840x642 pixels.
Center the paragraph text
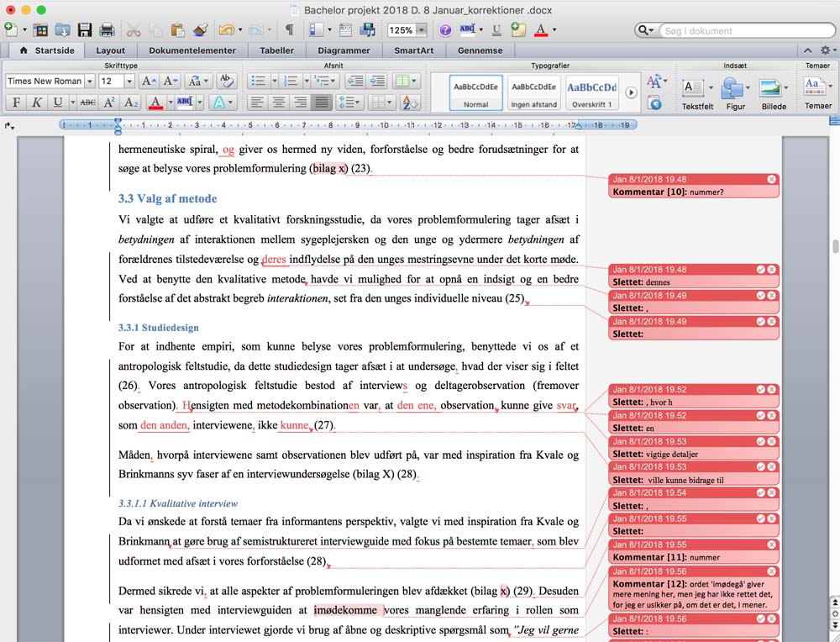(x=279, y=102)
